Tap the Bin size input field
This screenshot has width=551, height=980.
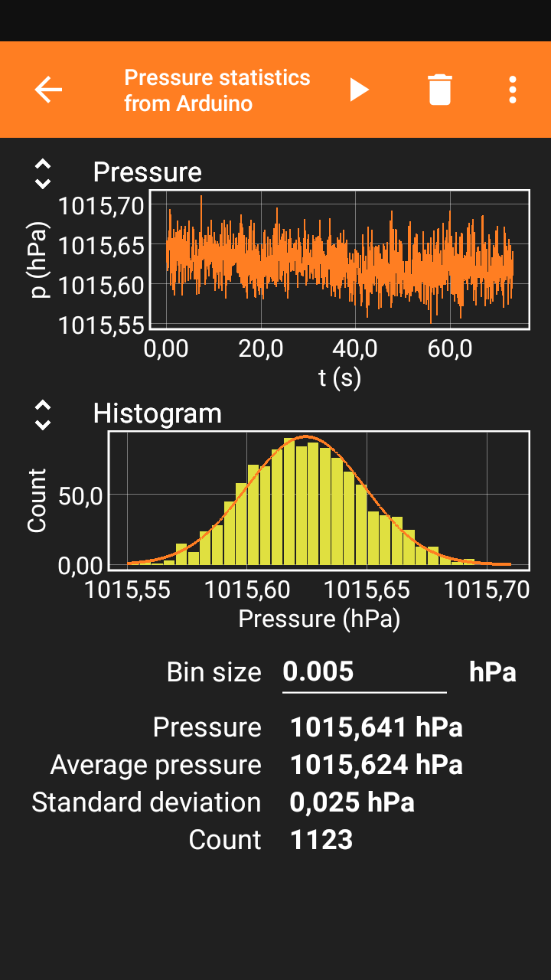tap(364, 673)
